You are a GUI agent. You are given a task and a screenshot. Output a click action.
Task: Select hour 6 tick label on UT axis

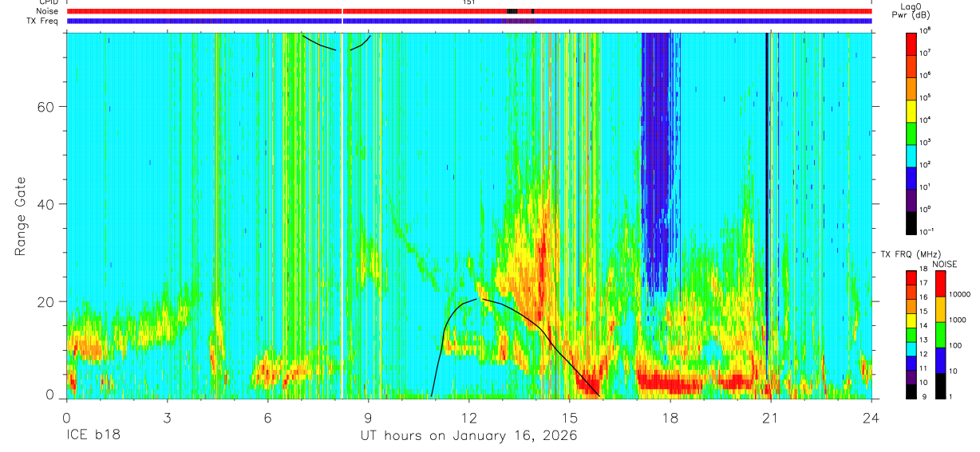tap(267, 417)
